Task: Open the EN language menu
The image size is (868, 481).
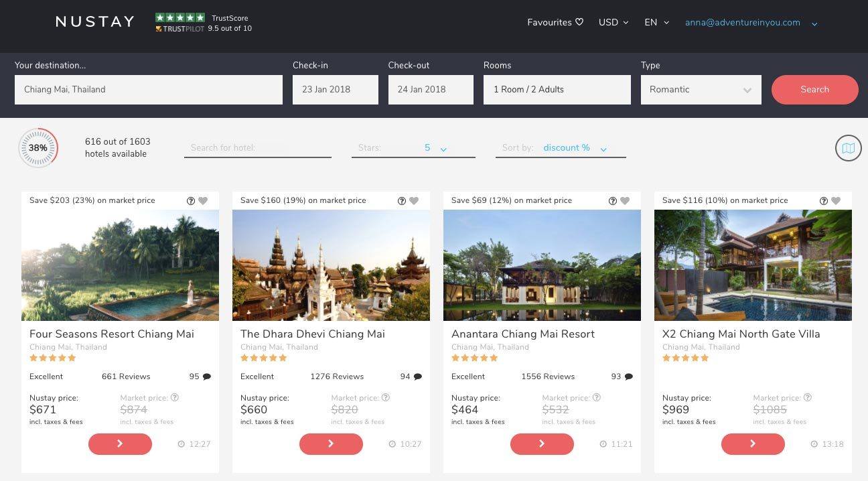Action: tap(655, 22)
